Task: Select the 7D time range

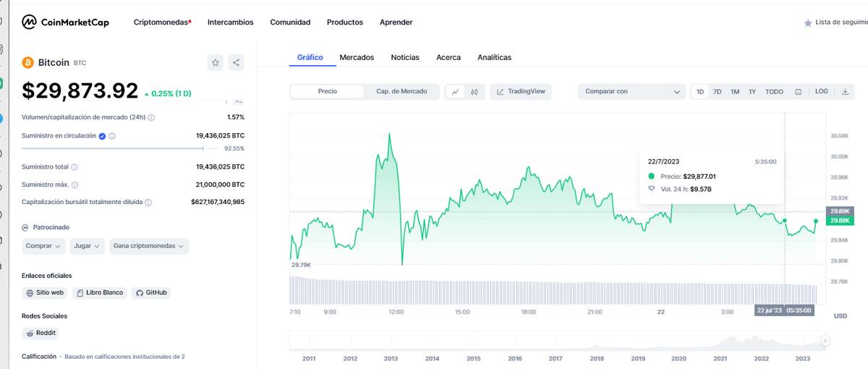Action: (717, 92)
